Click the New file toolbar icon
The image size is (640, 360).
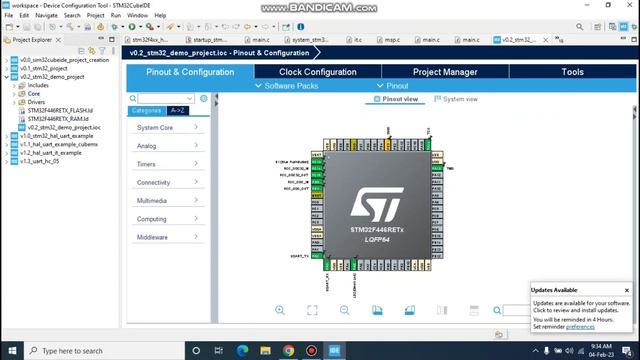point(9,27)
